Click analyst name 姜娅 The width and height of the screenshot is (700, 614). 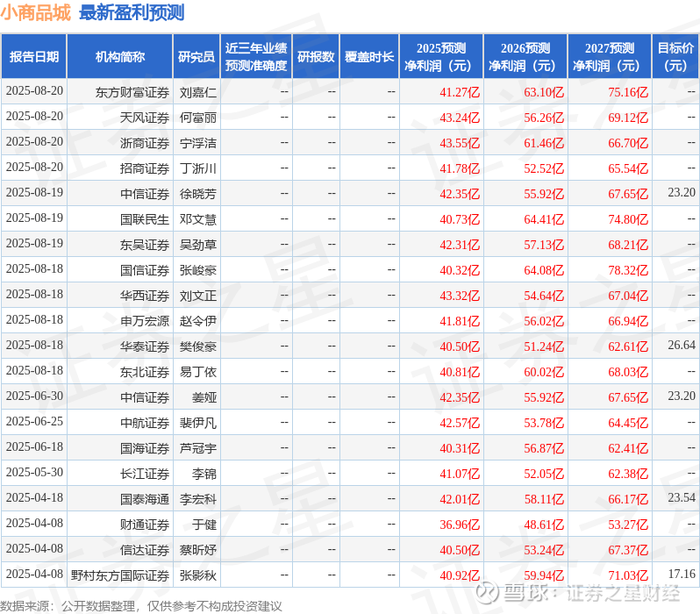click(204, 398)
